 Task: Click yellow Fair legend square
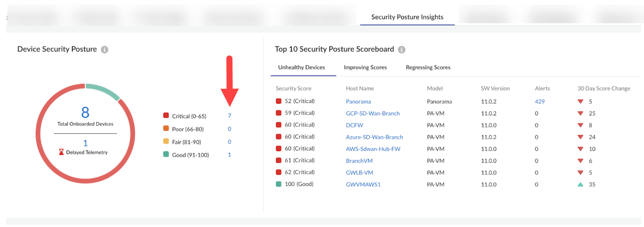click(166, 141)
